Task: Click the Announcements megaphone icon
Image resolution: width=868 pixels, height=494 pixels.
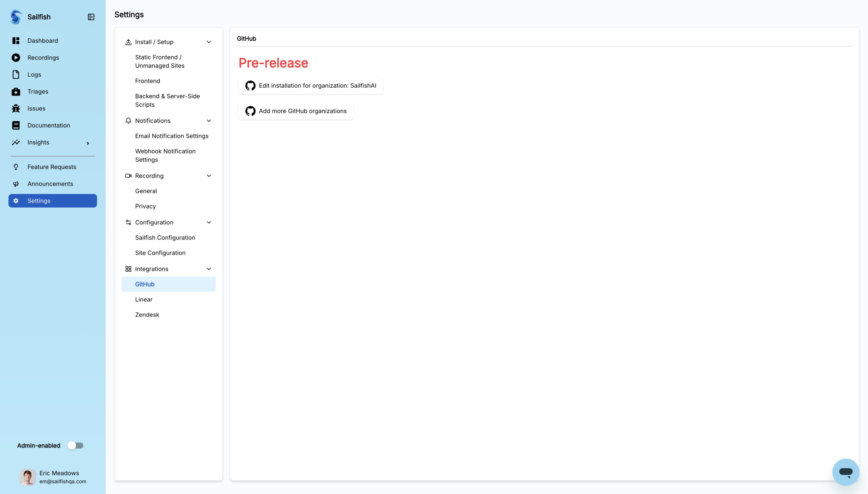Action: (16, 184)
